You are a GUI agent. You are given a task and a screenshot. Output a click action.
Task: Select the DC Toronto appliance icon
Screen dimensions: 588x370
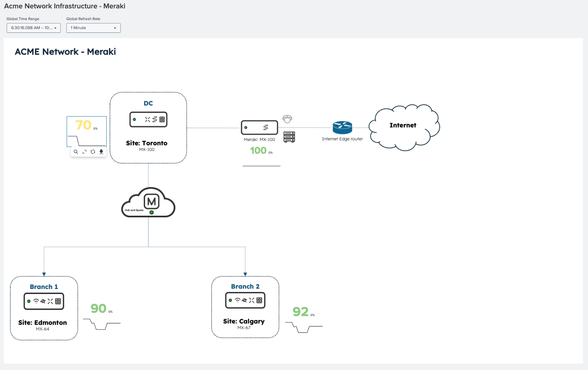[x=148, y=120]
